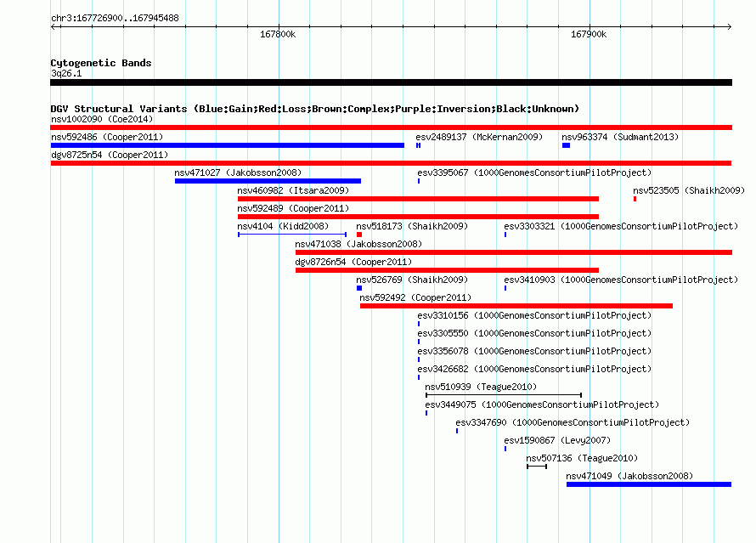Click the small red nsv518173 marker
Screen dimensions: 756x543
pos(359,235)
